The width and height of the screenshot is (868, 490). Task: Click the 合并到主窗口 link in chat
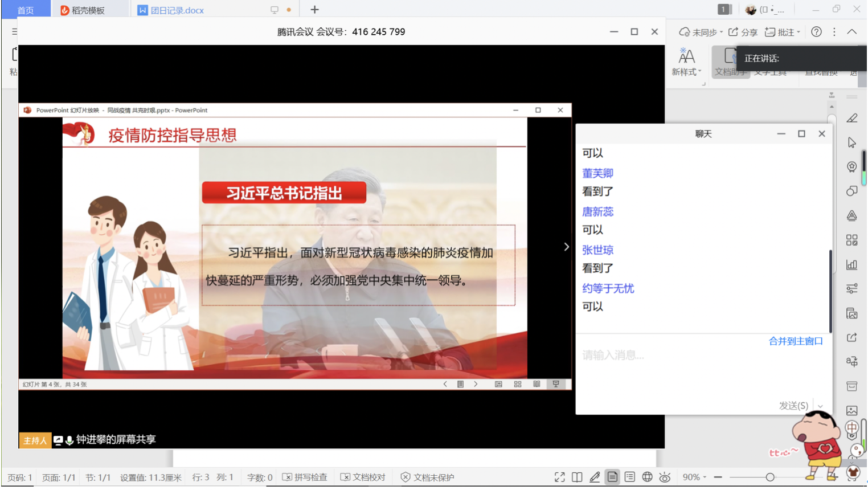[795, 341]
